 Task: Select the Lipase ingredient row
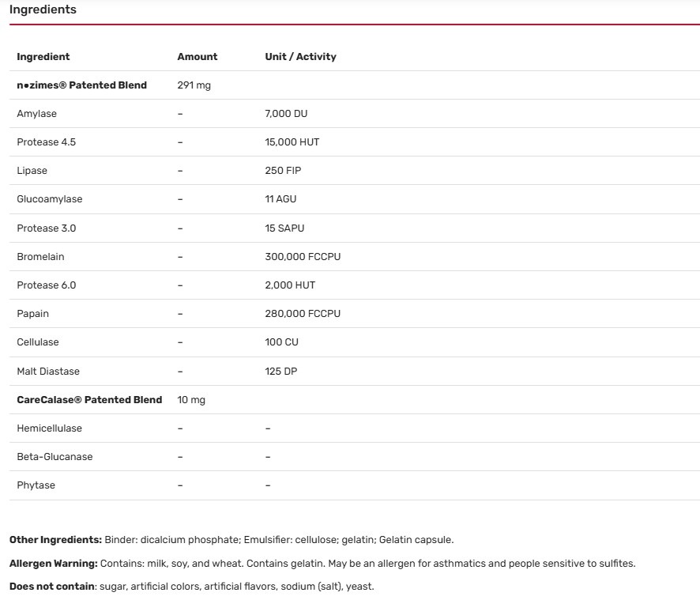coord(32,171)
